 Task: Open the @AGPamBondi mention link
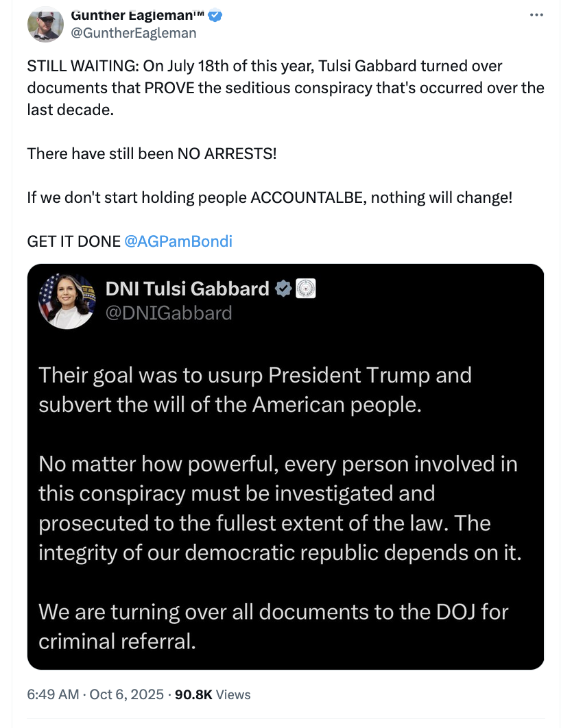[x=178, y=241]
